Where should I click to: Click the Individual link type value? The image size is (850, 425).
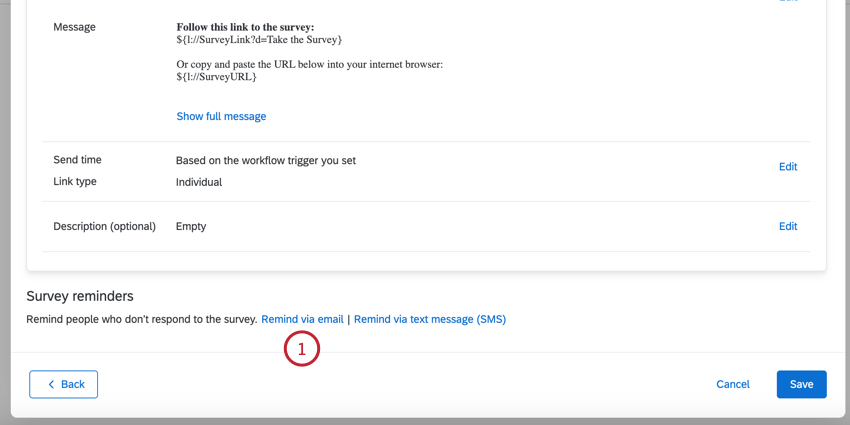[199, 183]
